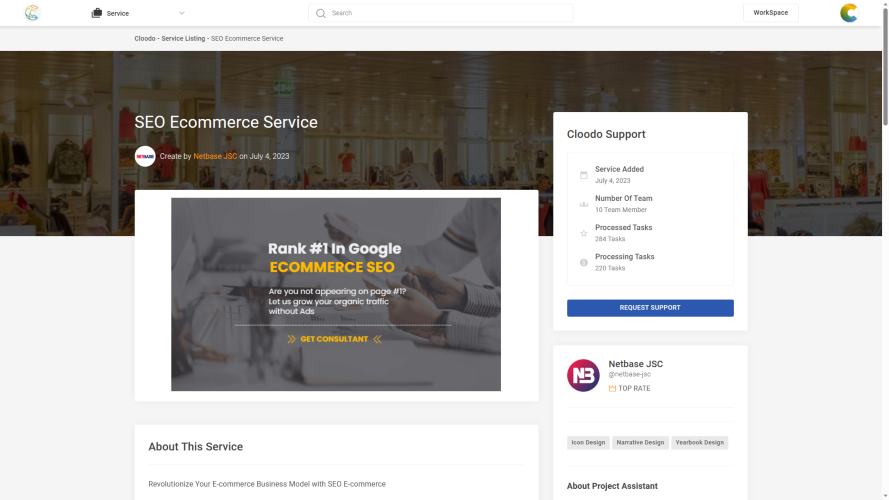Click the About Project Assistant heading
The image size is (889, 500).
pyautogui.click(x=612, y=486)
